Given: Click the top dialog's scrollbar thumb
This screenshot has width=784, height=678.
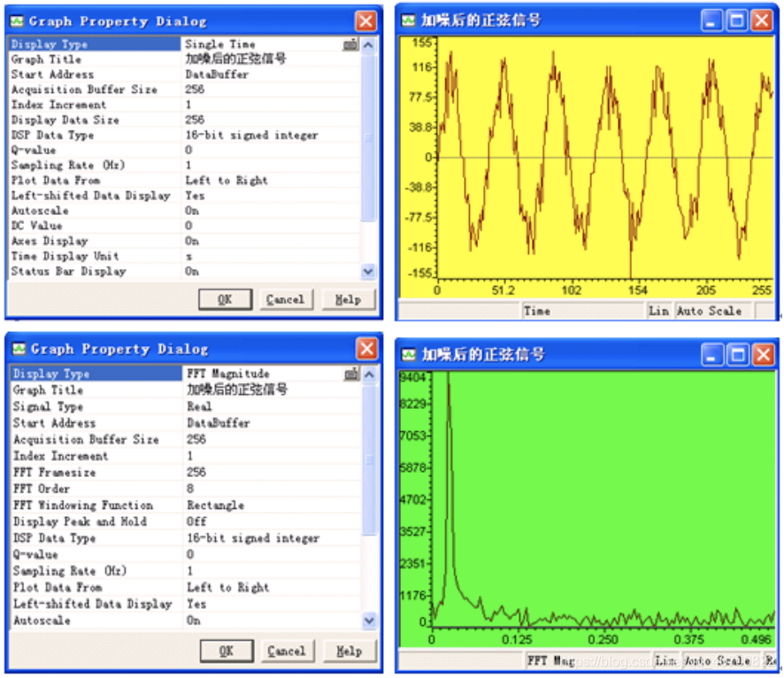Looking at the screenshot, I should 368,137.
